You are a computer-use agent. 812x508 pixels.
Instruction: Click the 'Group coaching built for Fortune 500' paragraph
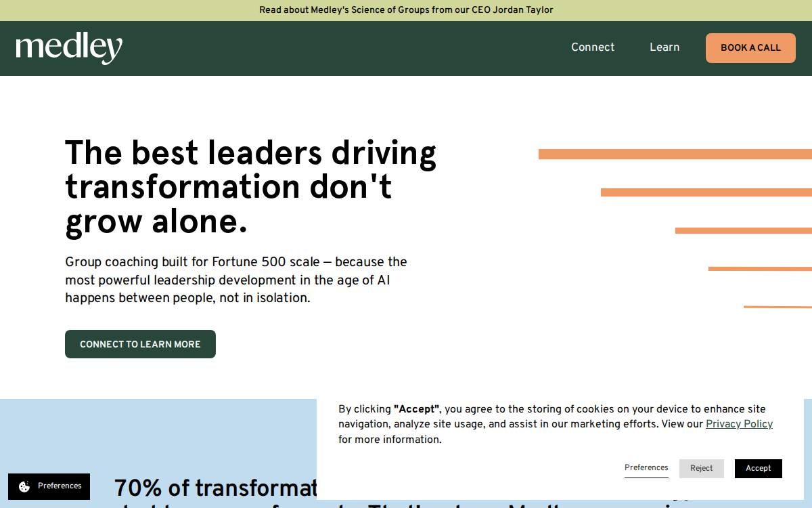pos(236,280)
